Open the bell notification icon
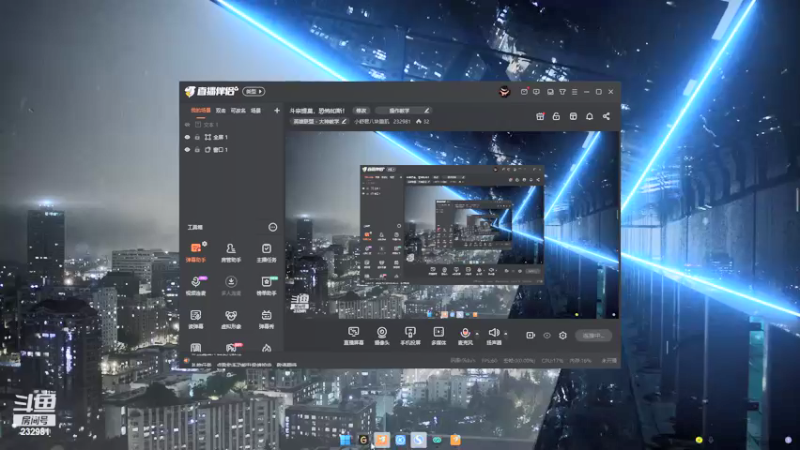Screen dimensions: 800x450 (589, 116)
